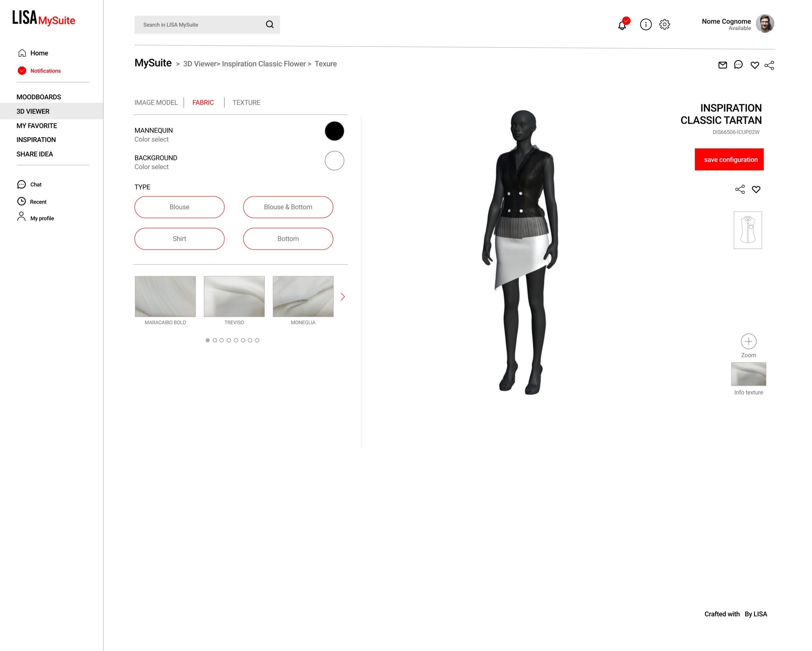812x651 pixels.
Task: Click share icon below save configuration
Action: pos(740,189)
